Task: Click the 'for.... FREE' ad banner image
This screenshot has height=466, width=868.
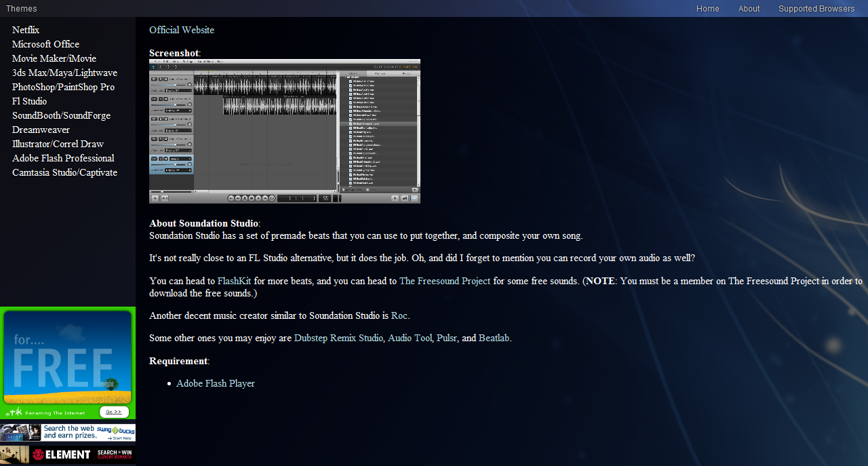Action: tap(68, 357)
